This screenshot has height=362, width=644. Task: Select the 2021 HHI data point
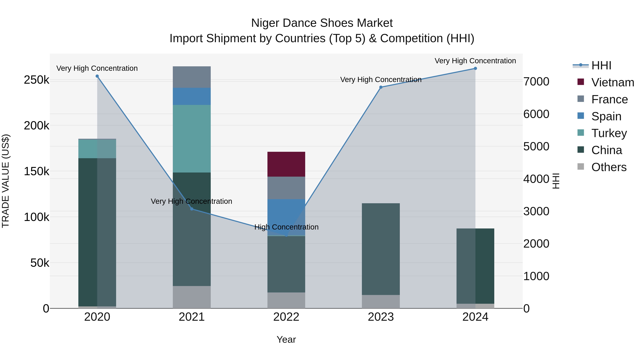click(192, 209)
